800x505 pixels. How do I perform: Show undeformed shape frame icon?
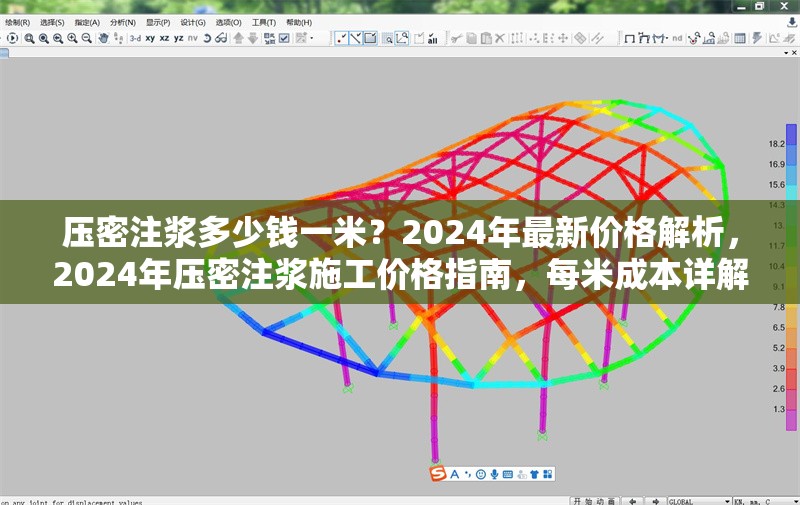coord(630,38)
